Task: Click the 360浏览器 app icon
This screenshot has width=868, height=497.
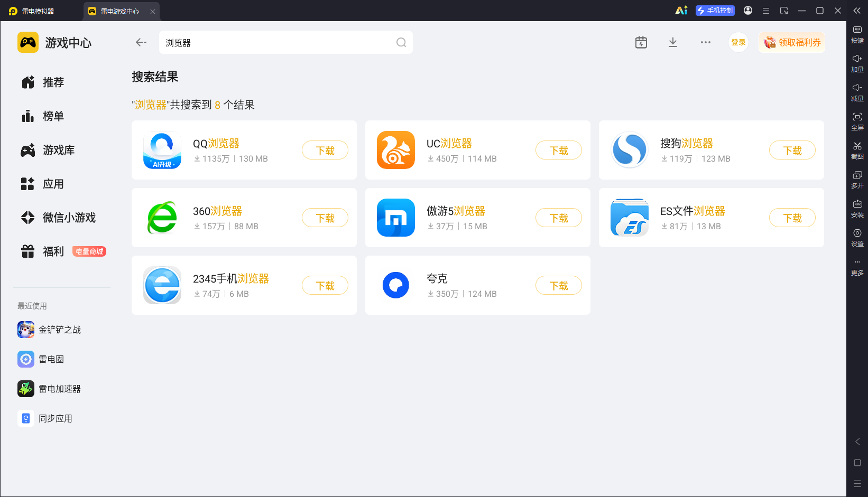Action: pyautogui.click(x=162, y=218)
